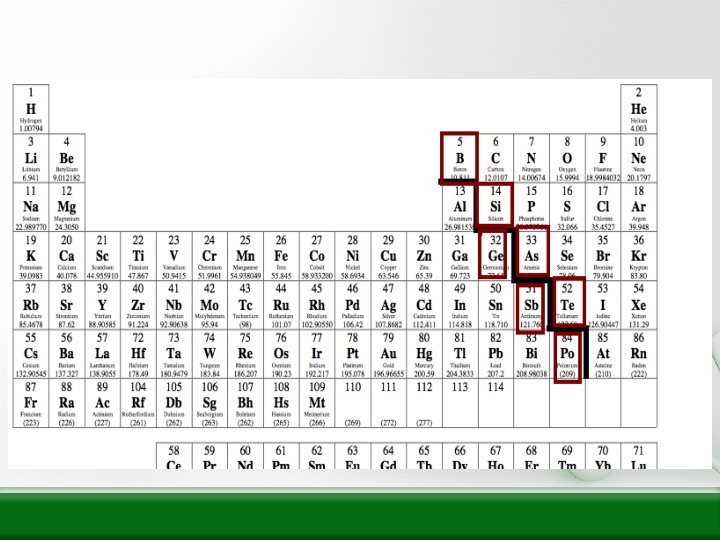720x540 pixels.
Task: Click the Fluorine (F) cell
Action: (603, 158)
